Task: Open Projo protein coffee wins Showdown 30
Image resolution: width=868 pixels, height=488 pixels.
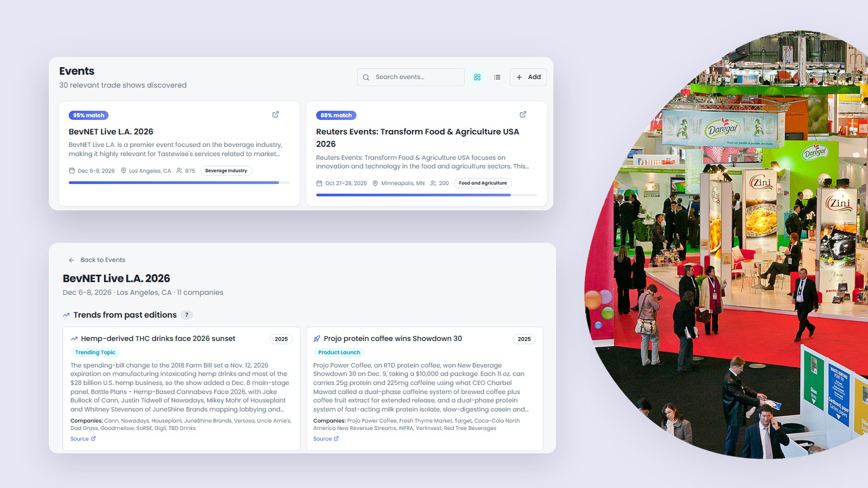Action: [x=393, y=338]
